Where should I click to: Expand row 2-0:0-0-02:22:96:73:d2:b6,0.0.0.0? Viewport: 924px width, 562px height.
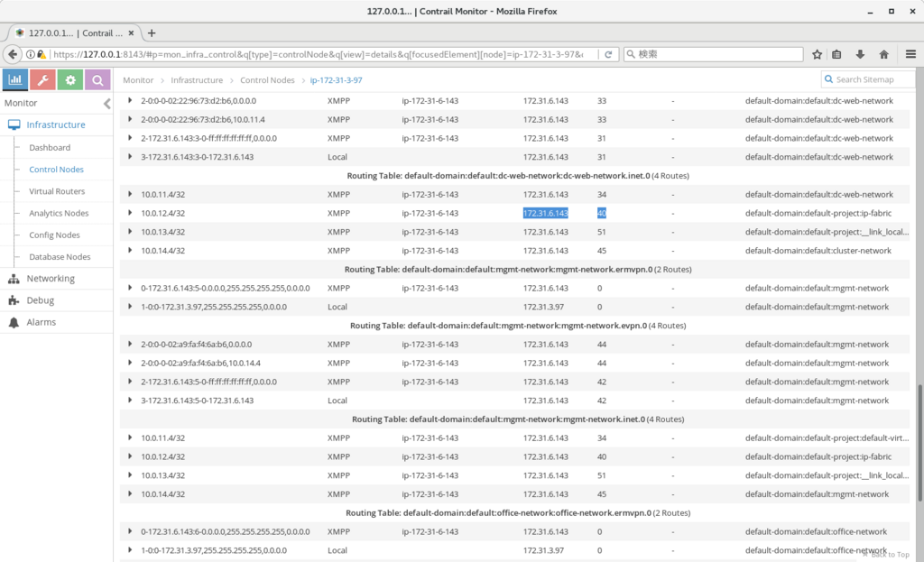tap(130, 101)
